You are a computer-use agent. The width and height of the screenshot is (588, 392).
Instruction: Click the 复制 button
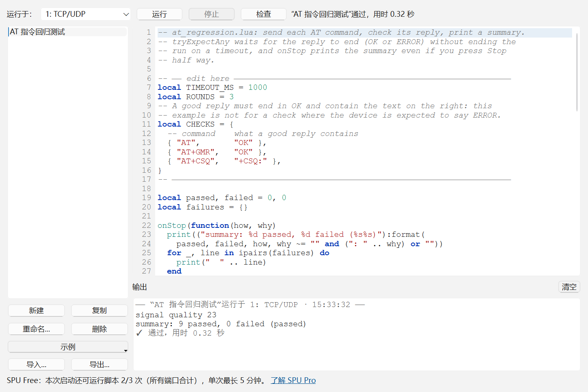99,311
